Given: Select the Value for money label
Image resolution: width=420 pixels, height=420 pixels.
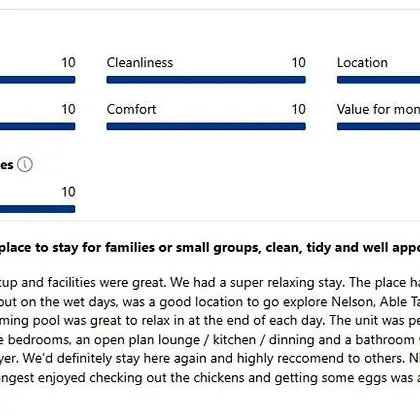Looking at the screenshot, I should pyautogui.click(x=378, y=109).
